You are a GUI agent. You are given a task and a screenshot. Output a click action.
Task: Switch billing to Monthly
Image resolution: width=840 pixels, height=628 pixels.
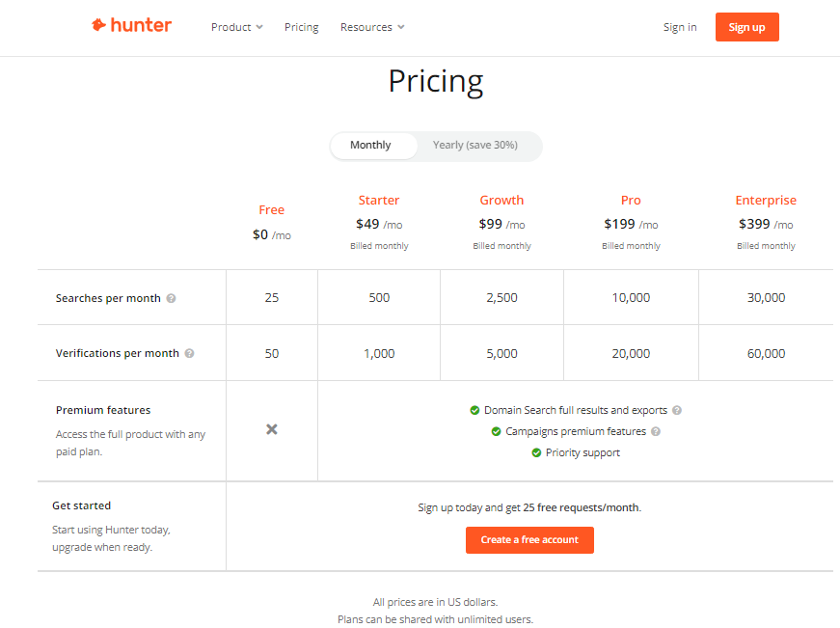click(x=374, y=146)
